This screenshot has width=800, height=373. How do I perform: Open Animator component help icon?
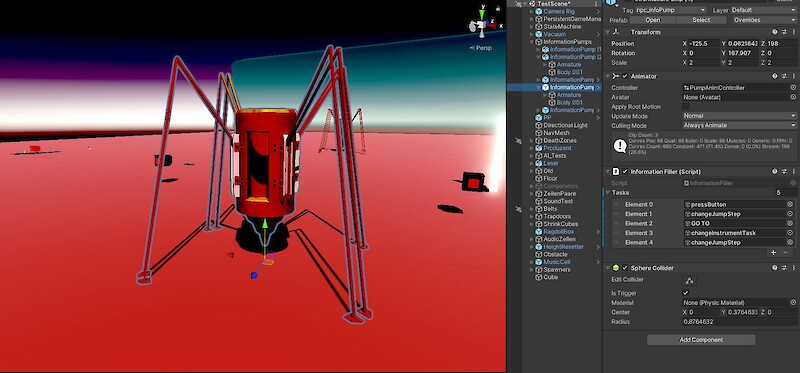pos(774,76)
